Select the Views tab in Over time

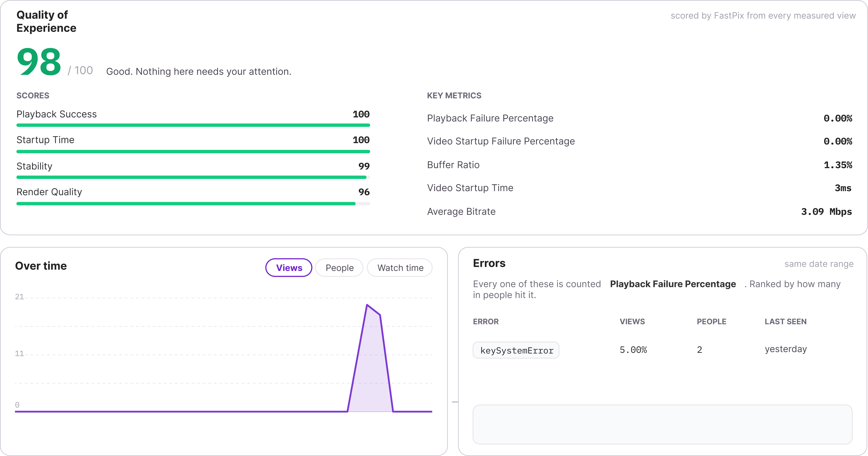pyautogui.click(x=289, y=268)
